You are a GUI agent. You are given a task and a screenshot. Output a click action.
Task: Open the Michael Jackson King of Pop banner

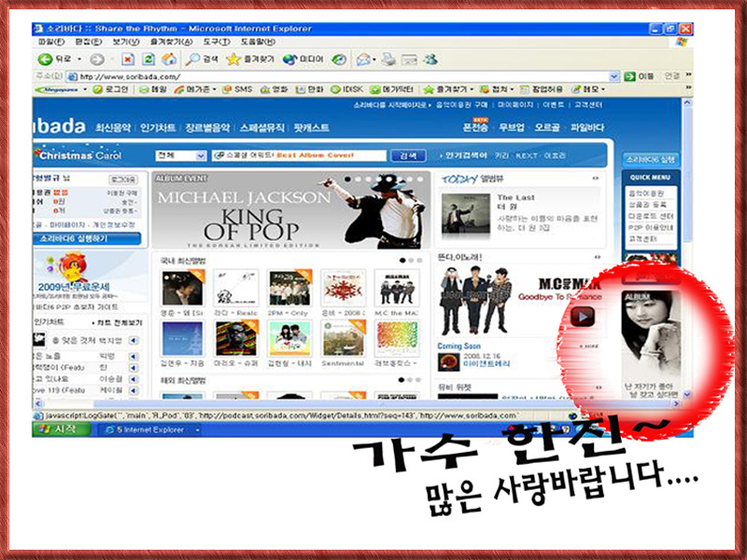(291, 210)
